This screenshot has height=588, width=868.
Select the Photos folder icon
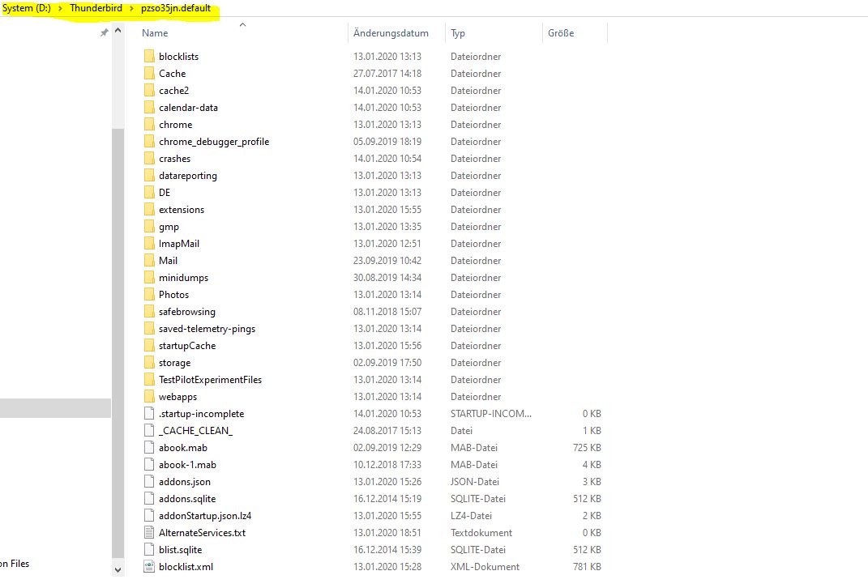(149, 294)
